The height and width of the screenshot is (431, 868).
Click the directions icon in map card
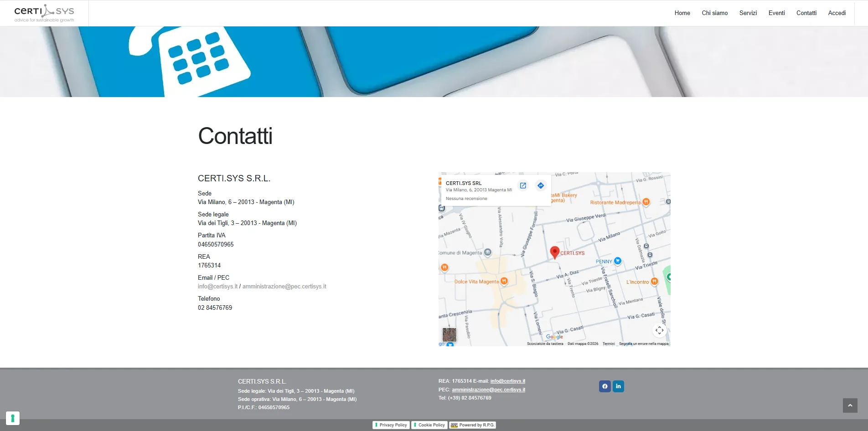click(540, 185)
